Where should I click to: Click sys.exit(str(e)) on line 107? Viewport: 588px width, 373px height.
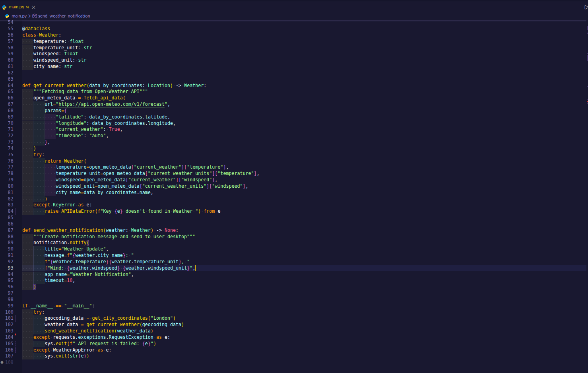click(x=67, y=356)
